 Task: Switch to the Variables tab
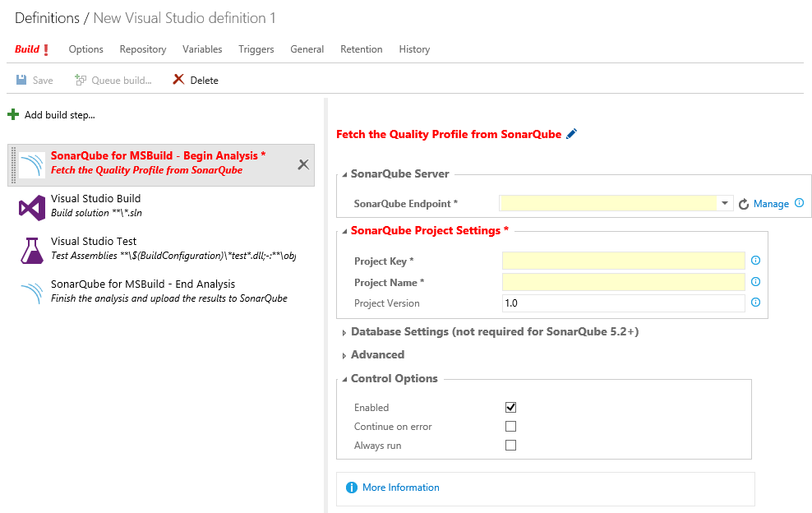point(202,49)
